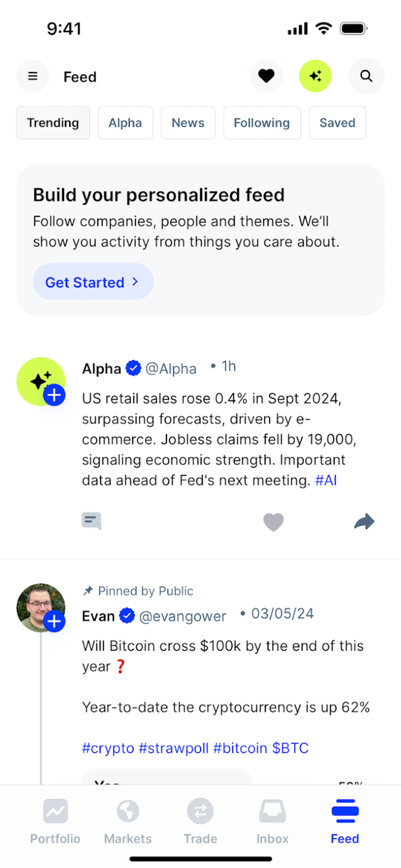Screen dimensions: 401x868
Task: Follow Evan using plus badge on avatar
Action: [54, 621]
